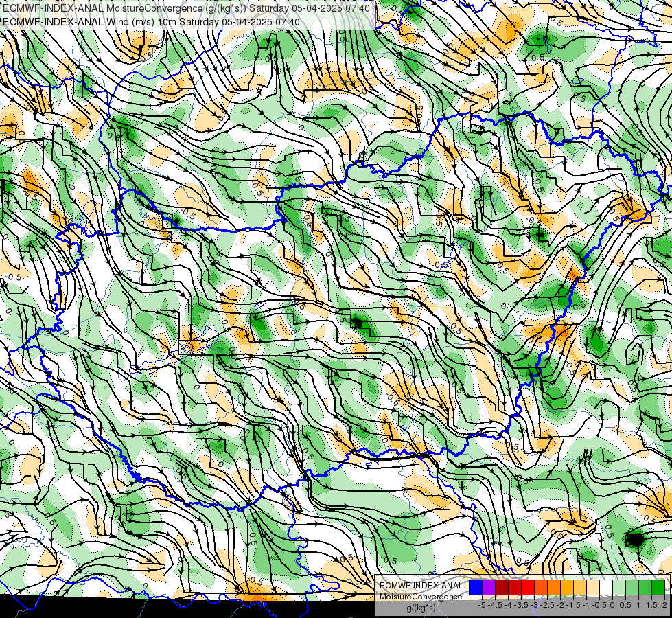Click the 2 tick label on the colorbar
Screen dimensions: 672x618
click(664, 605)
